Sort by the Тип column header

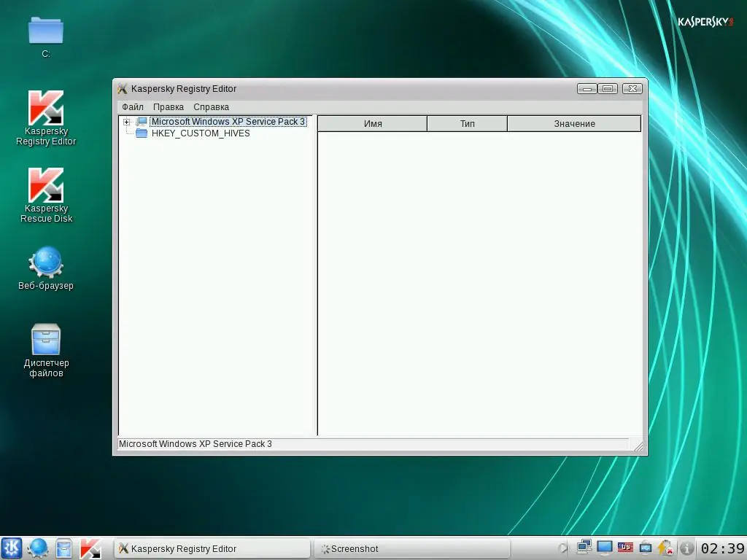[468, 124]
